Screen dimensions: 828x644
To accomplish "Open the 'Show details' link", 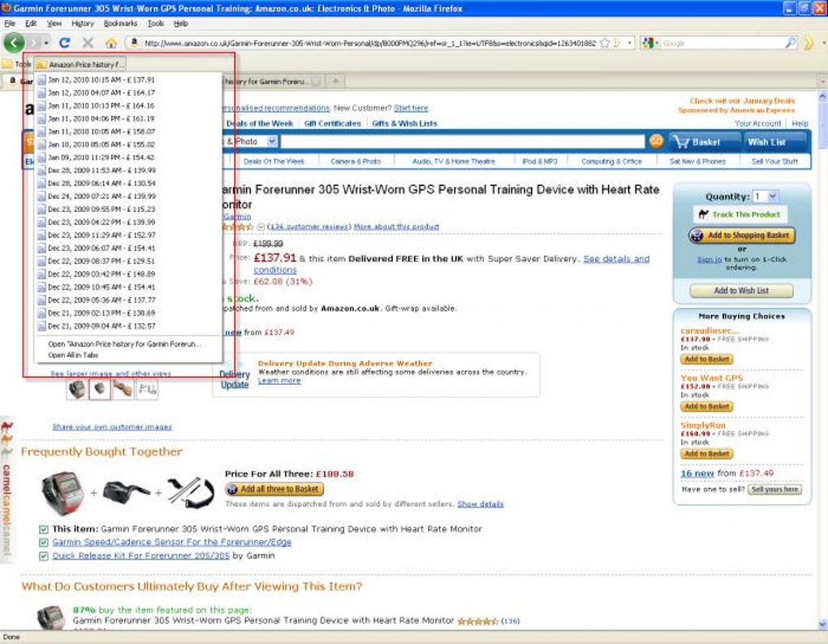I will coord(481,504).
